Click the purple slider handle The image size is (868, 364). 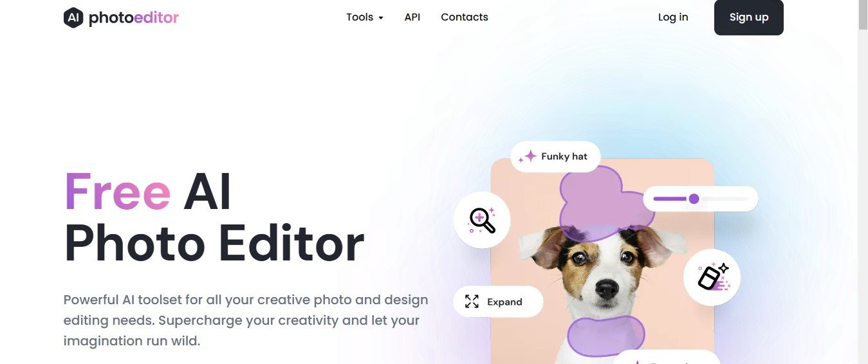(694, 199)
